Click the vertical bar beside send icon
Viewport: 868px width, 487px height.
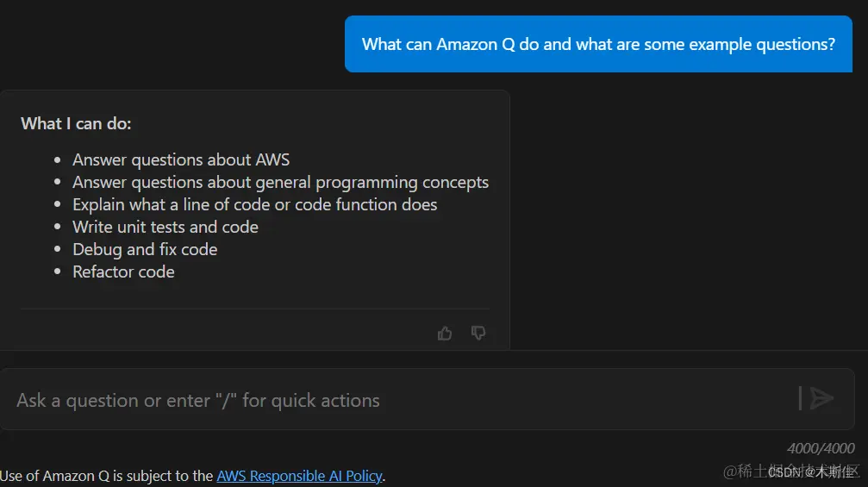point(801,398)
